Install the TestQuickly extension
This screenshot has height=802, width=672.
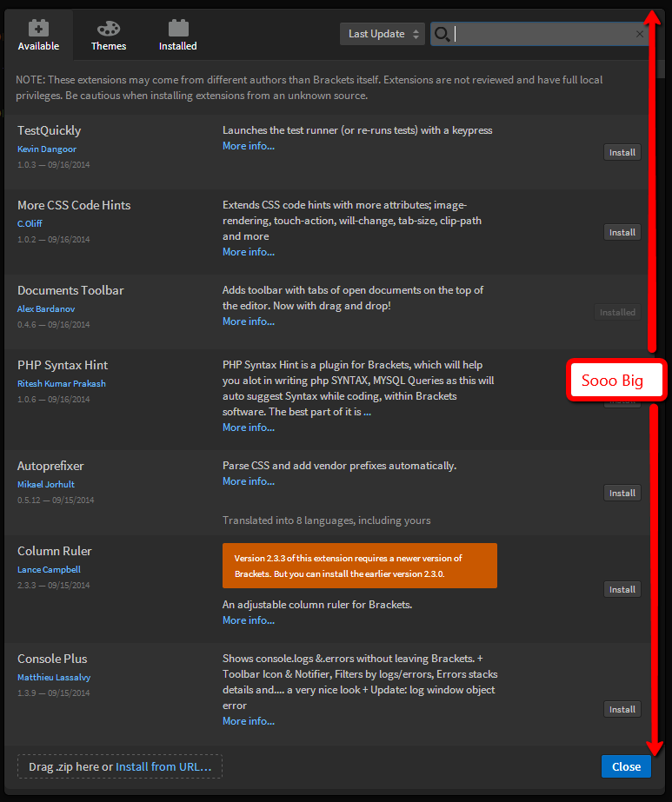[622, 152]
